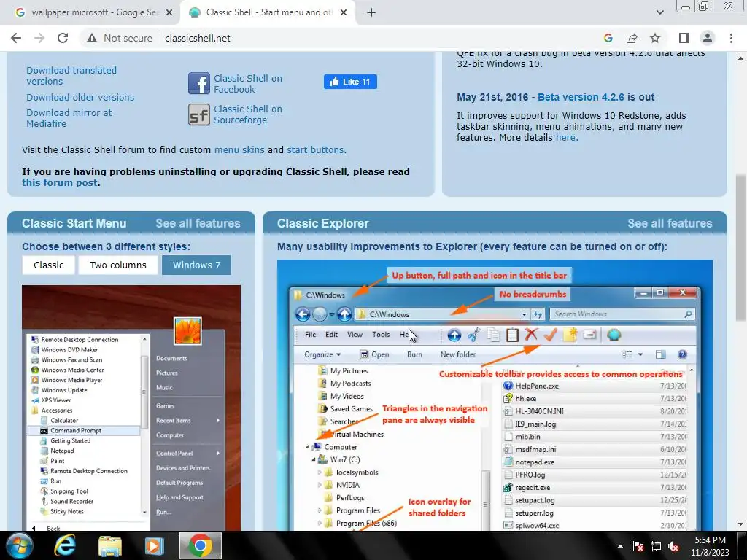747x560 pixels.
Task: Select the Classic Shell browser tab
Action: [267, 12]
